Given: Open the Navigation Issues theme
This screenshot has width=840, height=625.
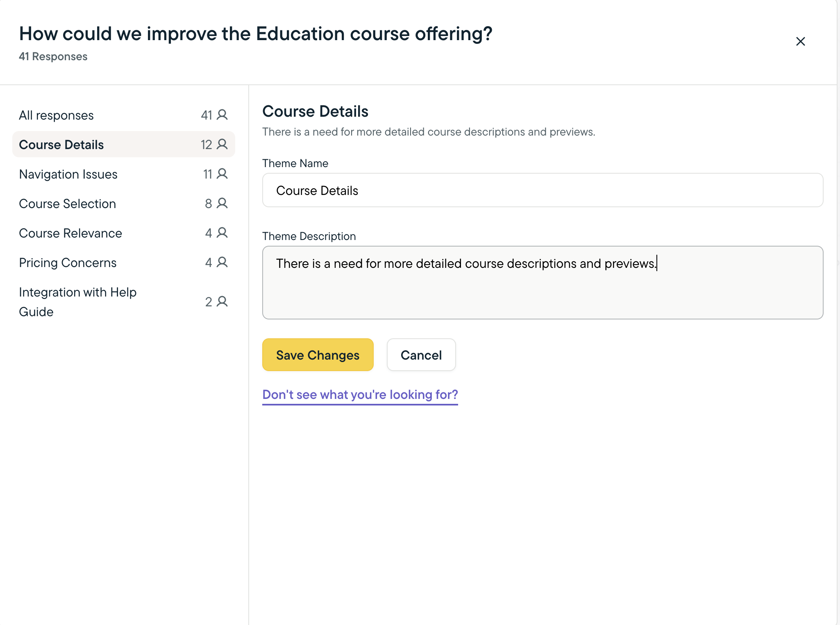Looking at the screenshot, I should click(68, 174).
